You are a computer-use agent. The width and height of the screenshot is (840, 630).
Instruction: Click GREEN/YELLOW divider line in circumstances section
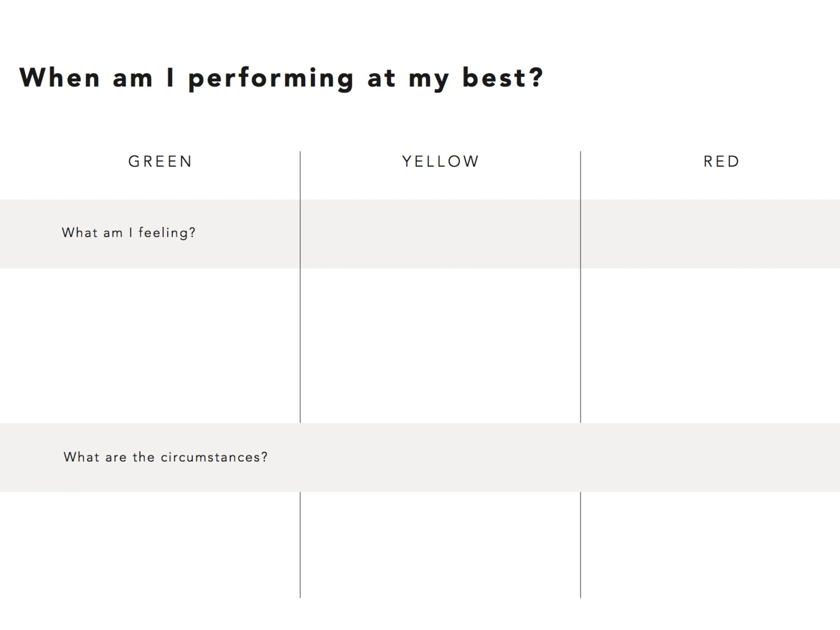click(300, 545)
